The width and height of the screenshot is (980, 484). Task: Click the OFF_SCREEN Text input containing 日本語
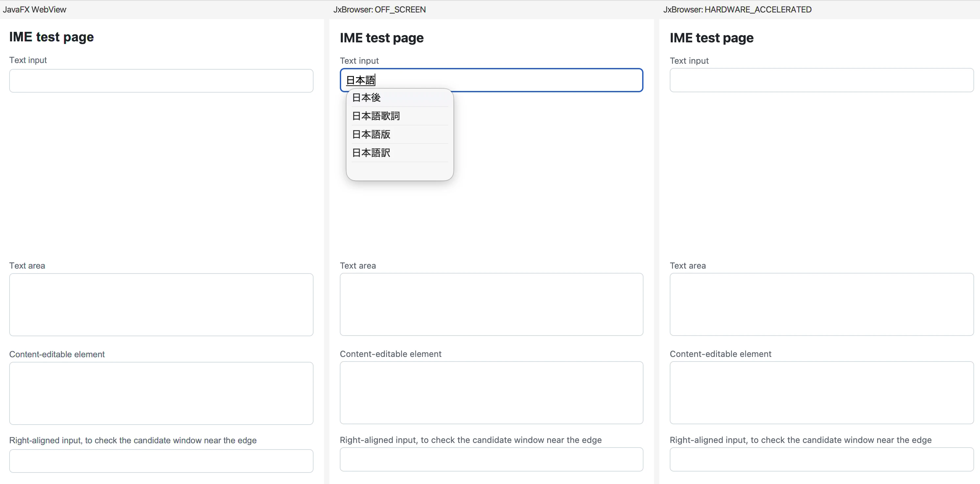(492, 80)
